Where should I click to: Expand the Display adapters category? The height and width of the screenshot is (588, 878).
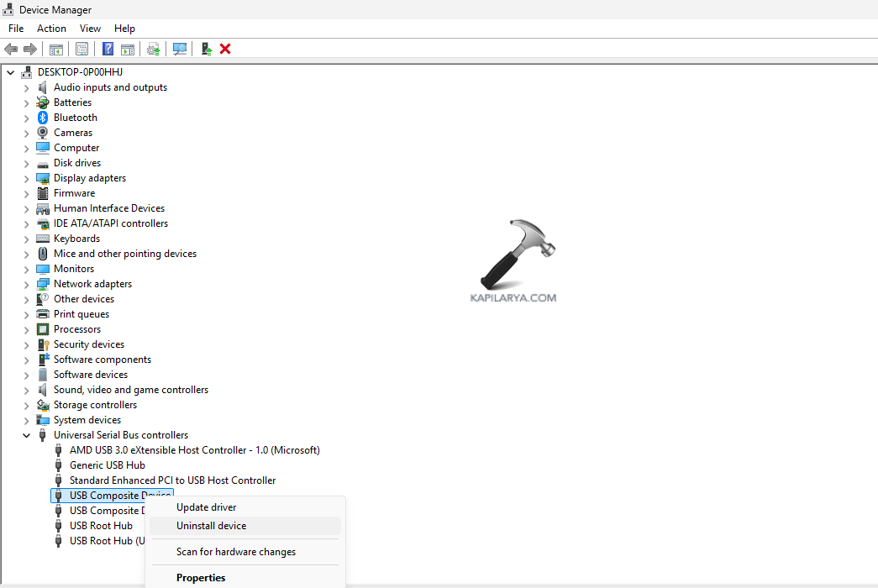26,178
